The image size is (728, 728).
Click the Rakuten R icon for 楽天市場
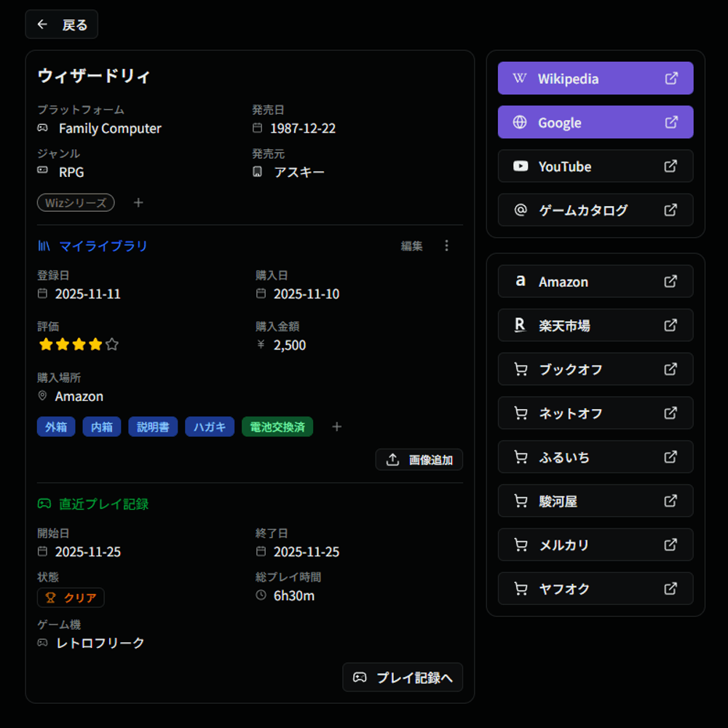[x=521, y=325]
